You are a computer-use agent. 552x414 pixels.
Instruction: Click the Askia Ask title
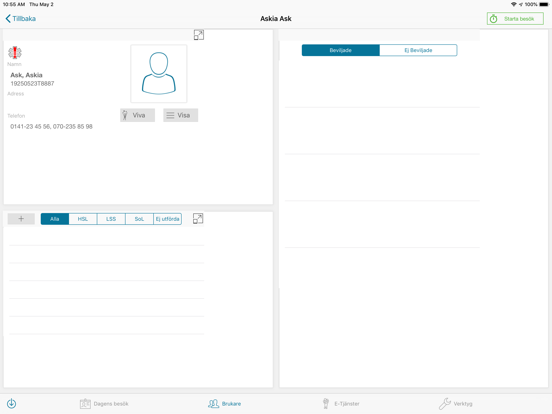tap(276, 19)
